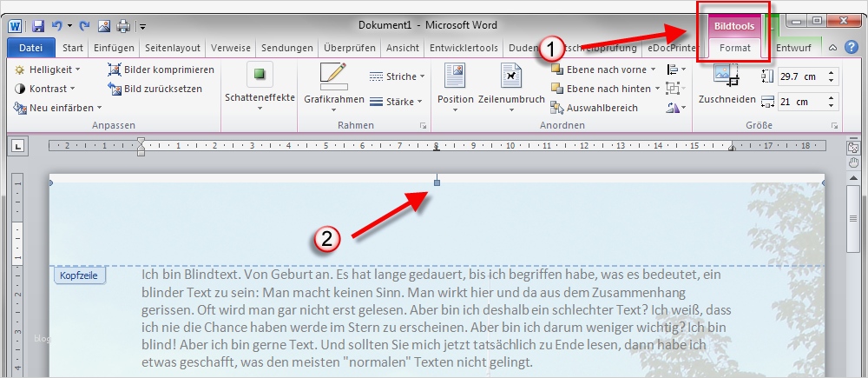Viewport: 868px width, 378px height.
Task: Open the Datei tab
Action: click(x=31, y=48)
